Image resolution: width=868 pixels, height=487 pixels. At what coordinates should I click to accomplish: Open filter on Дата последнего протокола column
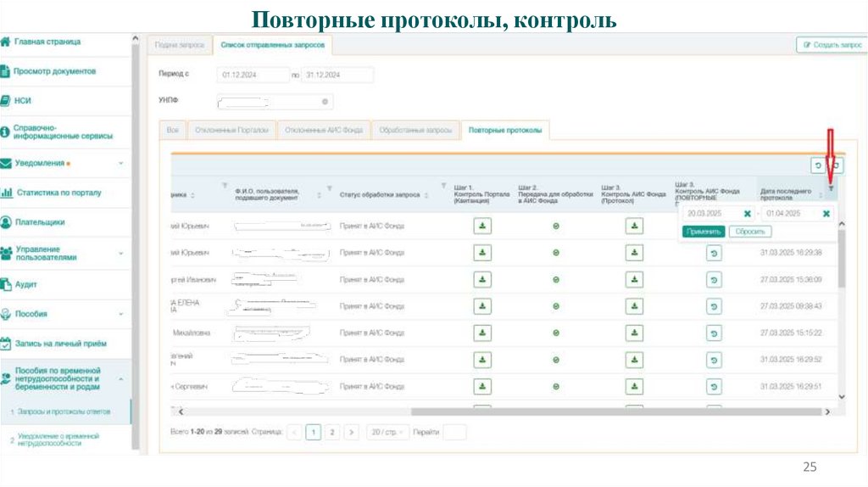(831, 189)
